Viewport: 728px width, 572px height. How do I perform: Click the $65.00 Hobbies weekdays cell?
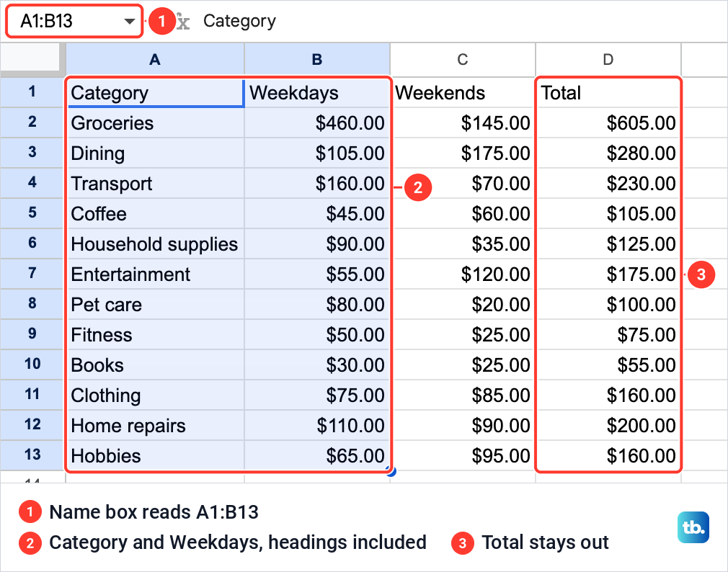click(317, 456)
